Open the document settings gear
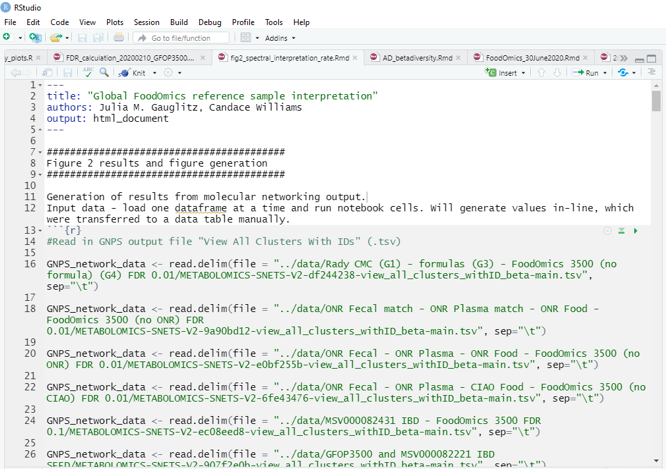 [x=169, y=73]
